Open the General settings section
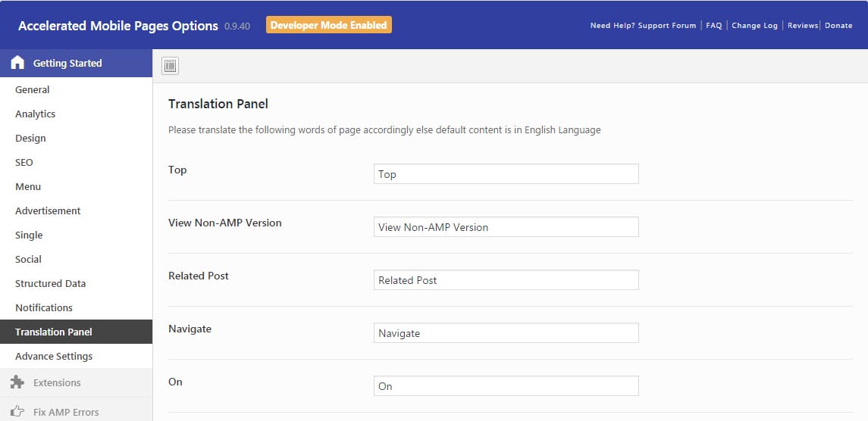This screenshot has width=868, height=421. click(32, 89)
